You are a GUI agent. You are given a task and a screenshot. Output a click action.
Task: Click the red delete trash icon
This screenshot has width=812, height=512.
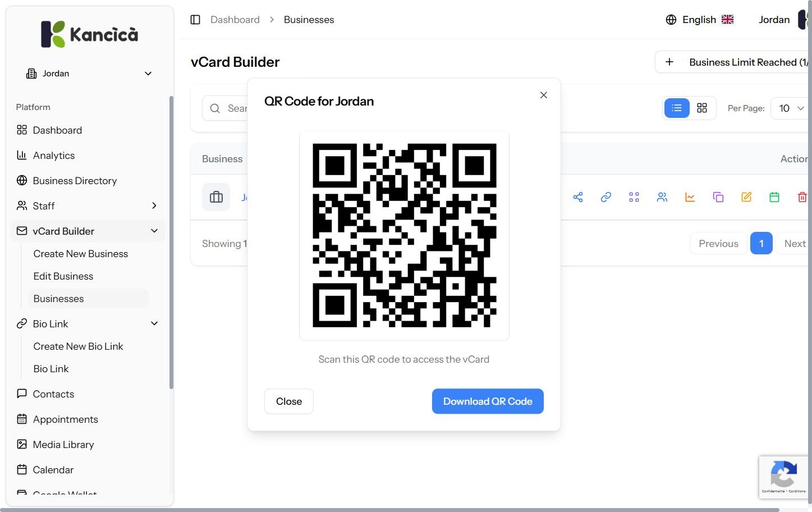click(802, 197)
